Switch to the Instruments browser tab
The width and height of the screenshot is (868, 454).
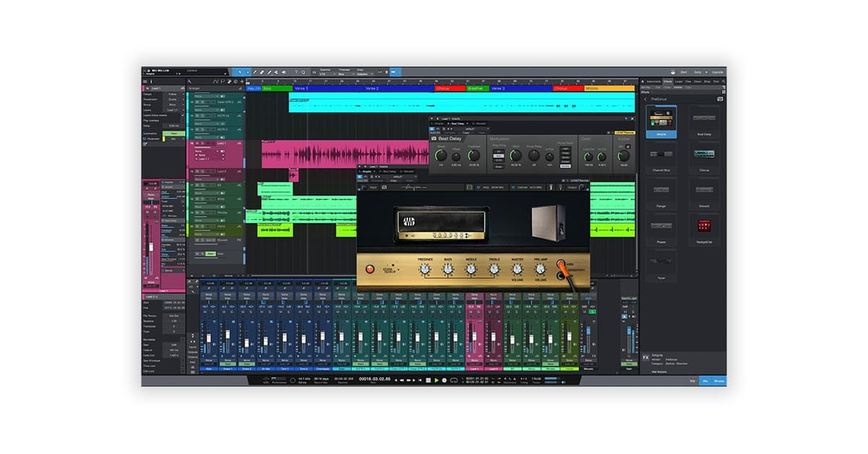click(x=654, y=82)
